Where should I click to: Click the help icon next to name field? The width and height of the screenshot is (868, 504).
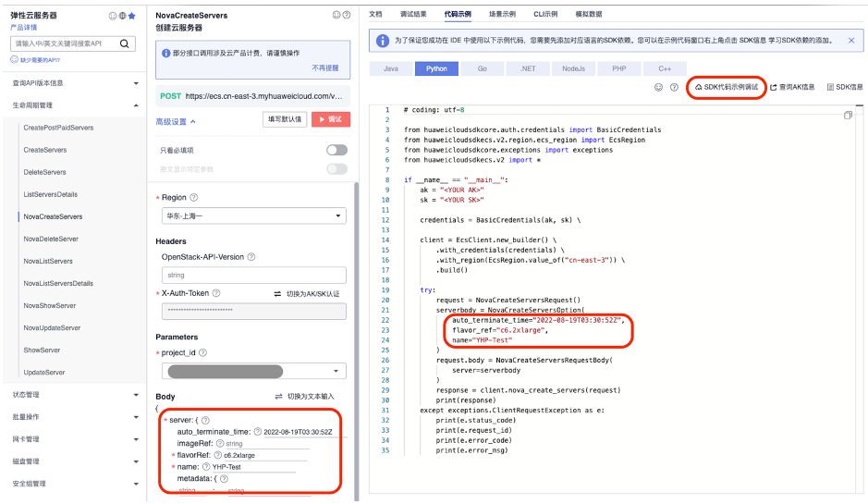(206, 467)
